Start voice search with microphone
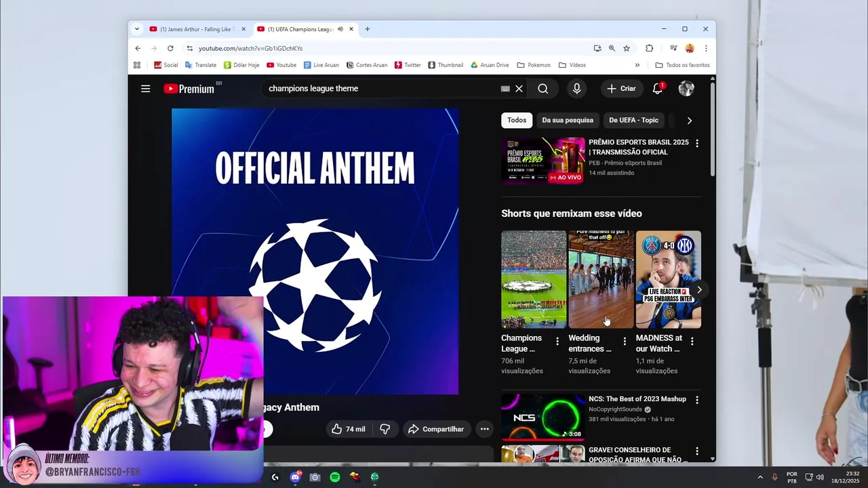 (x=576, y=89)
